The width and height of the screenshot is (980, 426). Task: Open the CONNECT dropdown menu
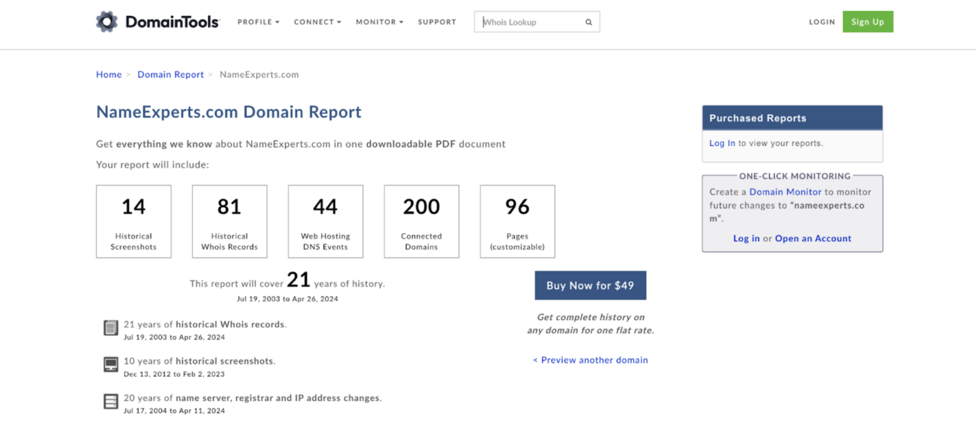pyautogui.click(x=318, y=22)
